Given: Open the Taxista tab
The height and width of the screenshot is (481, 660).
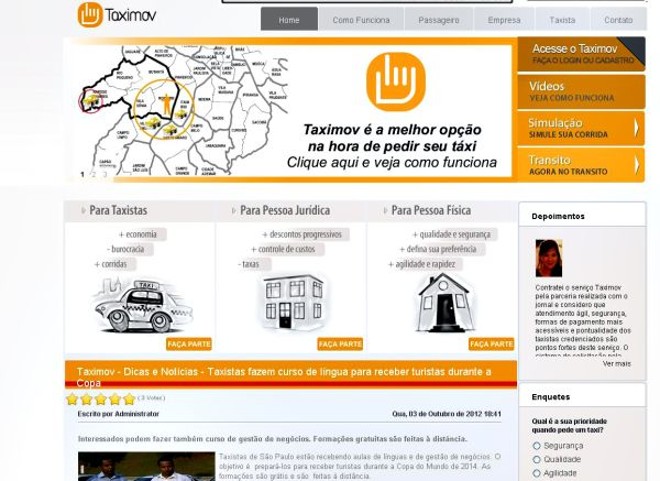Looking at the screenshot, I should tap(562, 19).
